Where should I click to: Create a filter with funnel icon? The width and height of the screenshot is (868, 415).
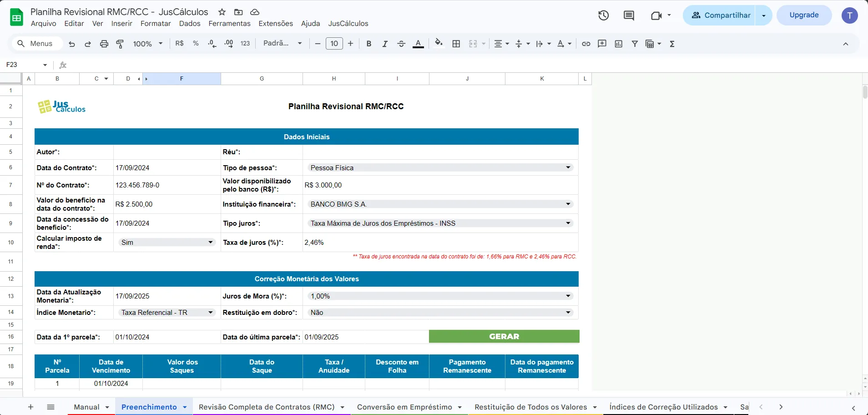[x=635, y=44]
